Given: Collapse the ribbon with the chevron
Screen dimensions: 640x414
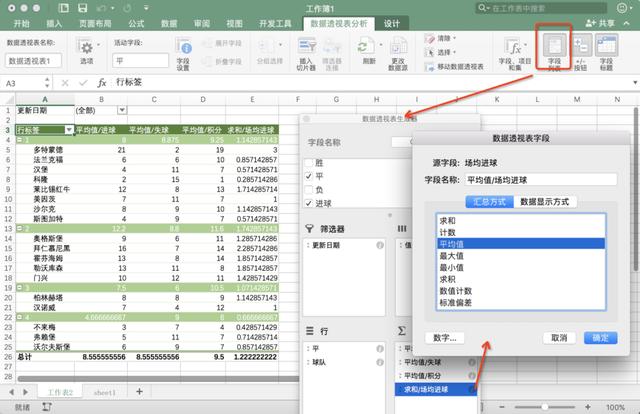Looking at the screenshot, I should 627,23.
